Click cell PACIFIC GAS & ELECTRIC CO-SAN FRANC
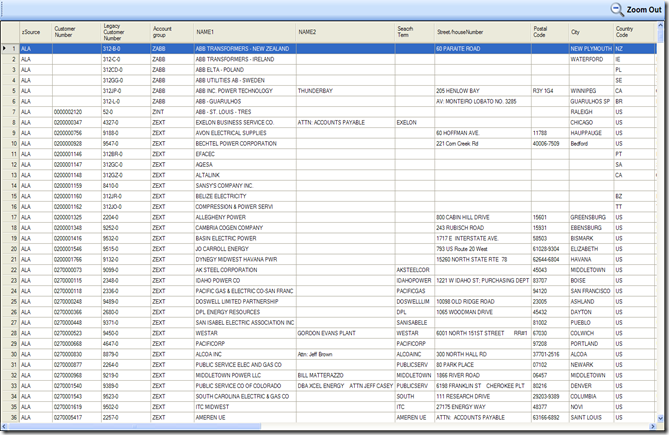Viewport: 669px width, 435px height. coord(245,291)
